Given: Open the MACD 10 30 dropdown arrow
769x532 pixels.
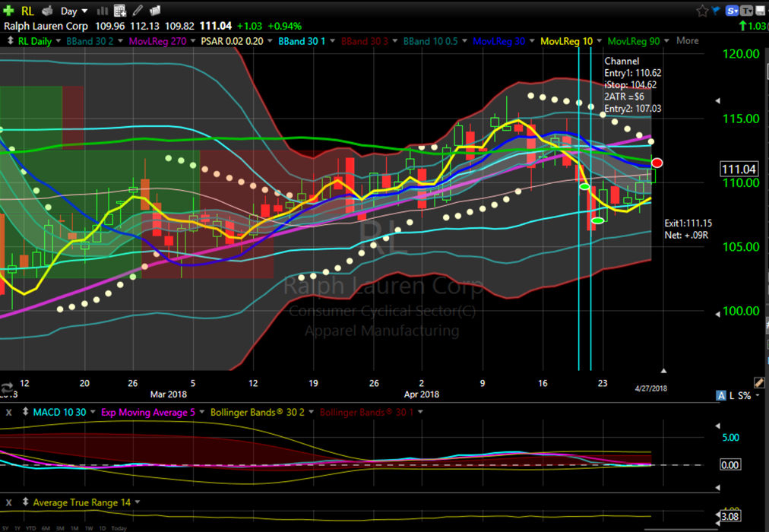Looking at the screenshot, I should pyautogui.click(x=92, y=413).
